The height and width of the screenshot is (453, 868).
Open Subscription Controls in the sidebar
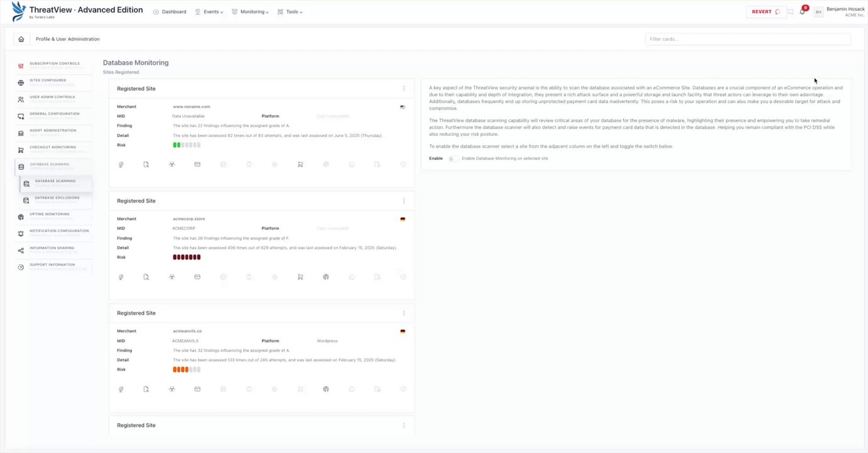tap(53, 65)
